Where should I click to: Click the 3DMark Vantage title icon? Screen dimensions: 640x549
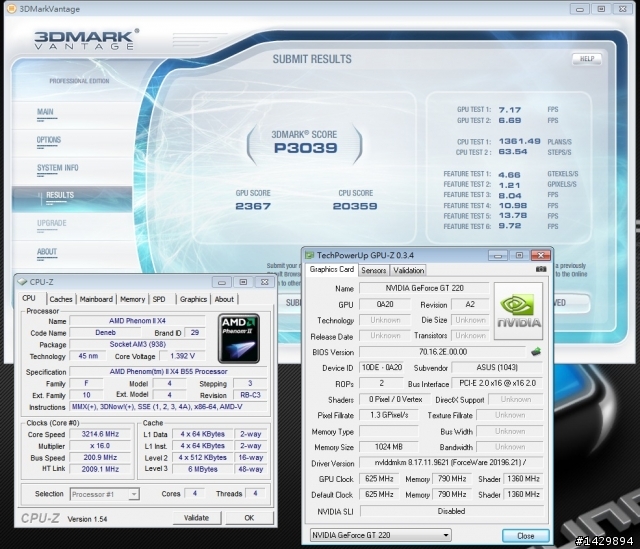click(x=12, y=8)
